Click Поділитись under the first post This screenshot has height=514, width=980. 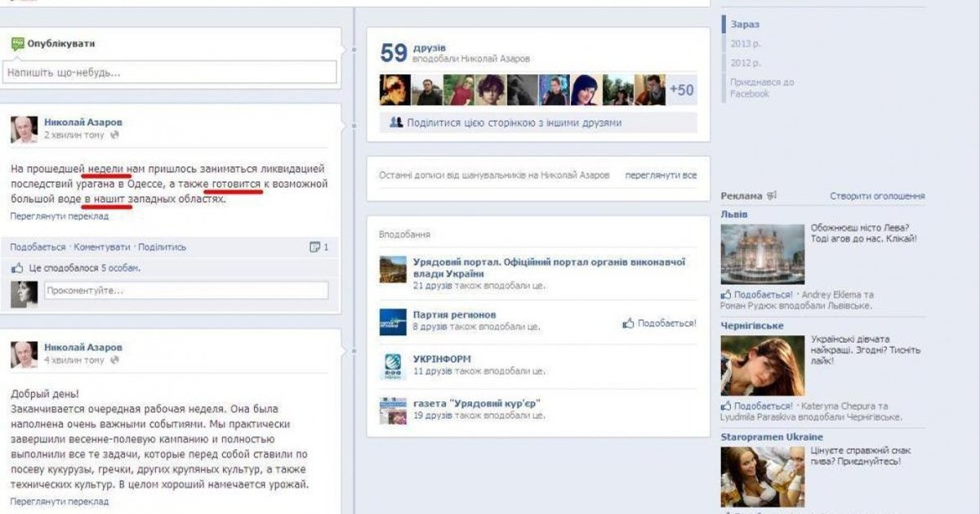(162, 247)
